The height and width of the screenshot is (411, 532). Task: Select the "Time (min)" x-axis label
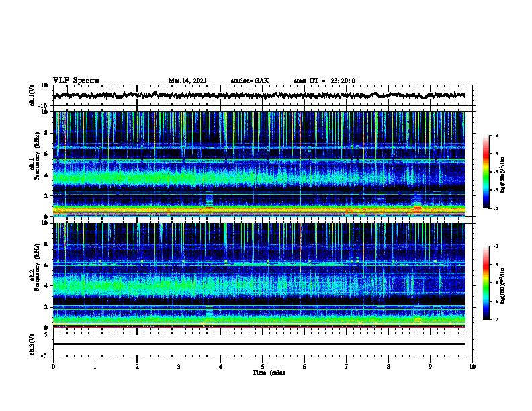(x=269, y=373)
